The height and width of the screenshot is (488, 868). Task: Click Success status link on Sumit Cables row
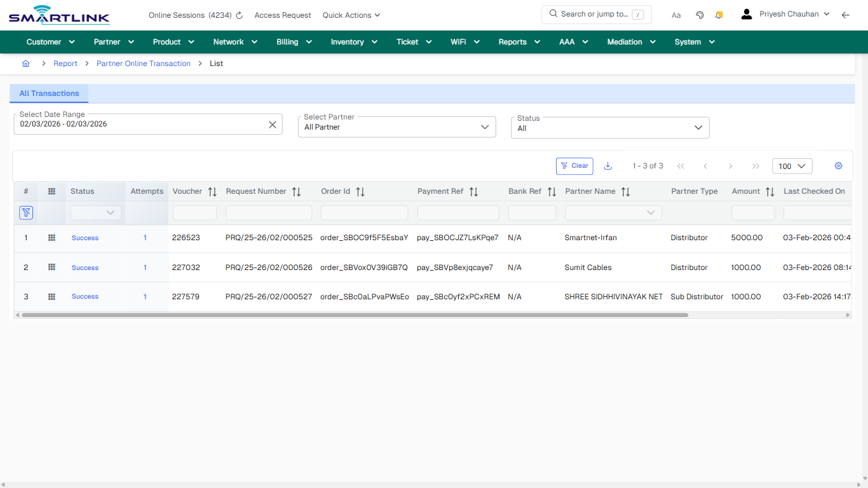point(85,268)
